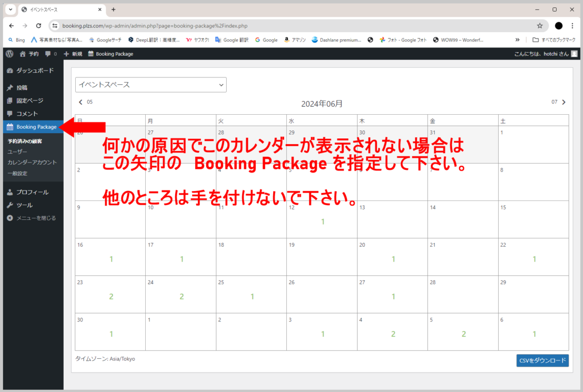This screenshot has height=392, width=583.
Task: Open the tab search dropdown arrow
Action: (x=11, y=9)
